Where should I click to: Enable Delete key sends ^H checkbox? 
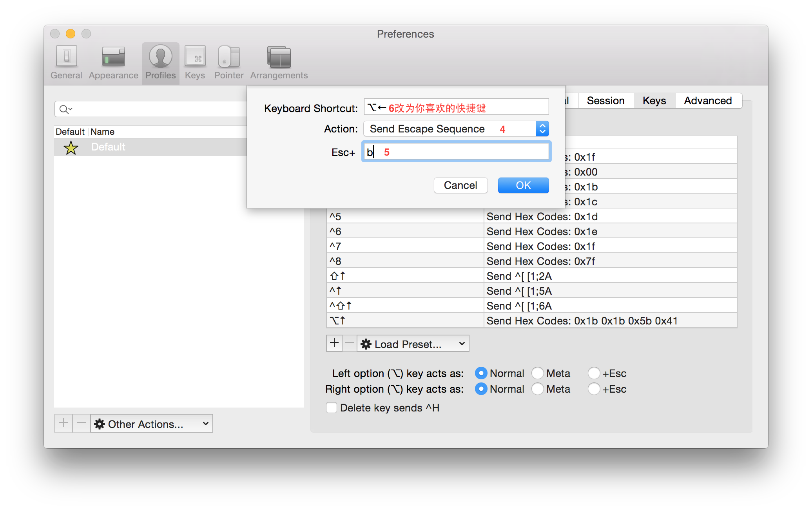[332, 408]
